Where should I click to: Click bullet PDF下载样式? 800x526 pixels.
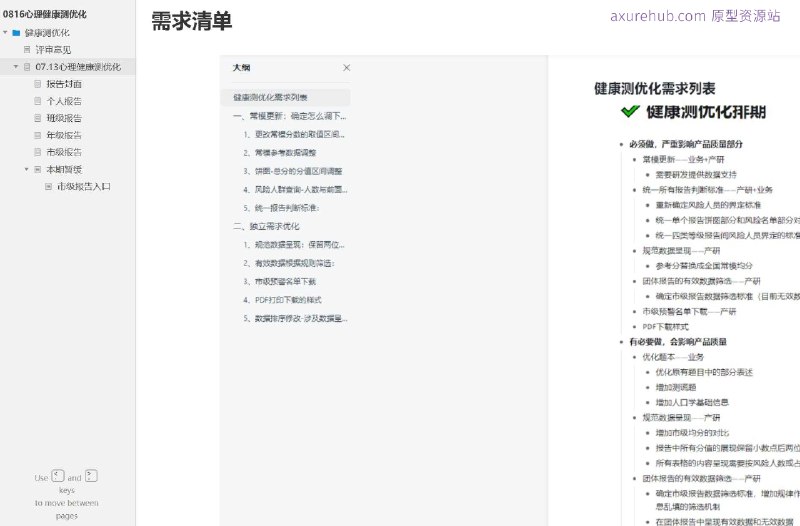tap(665, 327)
